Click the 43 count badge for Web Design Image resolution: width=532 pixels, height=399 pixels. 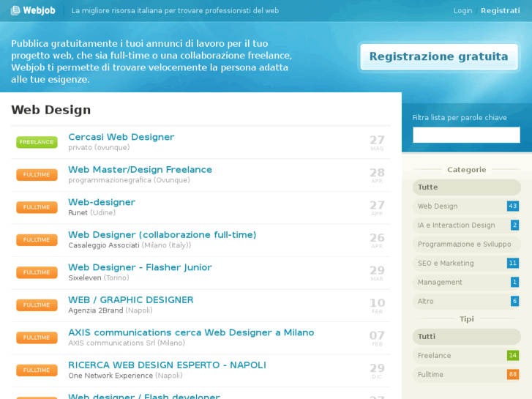click(x=513, y=206)
